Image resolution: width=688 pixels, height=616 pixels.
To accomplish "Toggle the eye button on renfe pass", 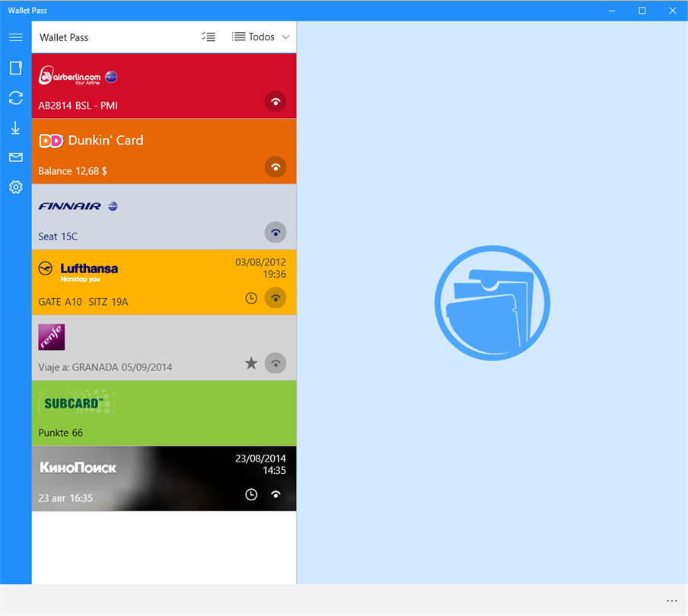I will [276, 364].
